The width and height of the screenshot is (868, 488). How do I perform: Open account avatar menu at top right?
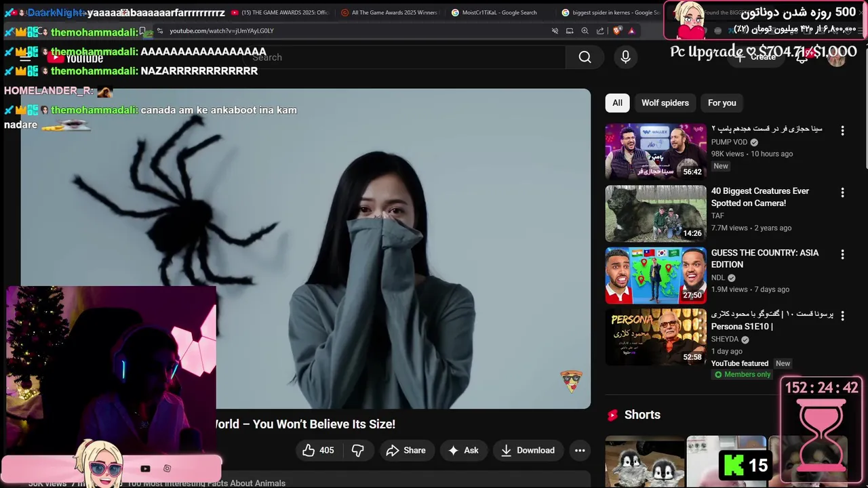pos(837,58)
